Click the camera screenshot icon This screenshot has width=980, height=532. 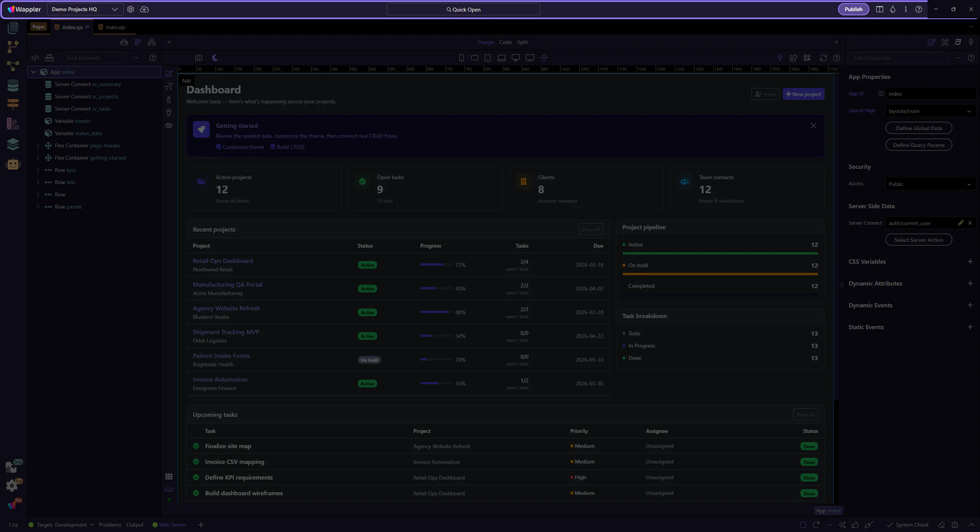pyautogui.click(x=198, y=58)
